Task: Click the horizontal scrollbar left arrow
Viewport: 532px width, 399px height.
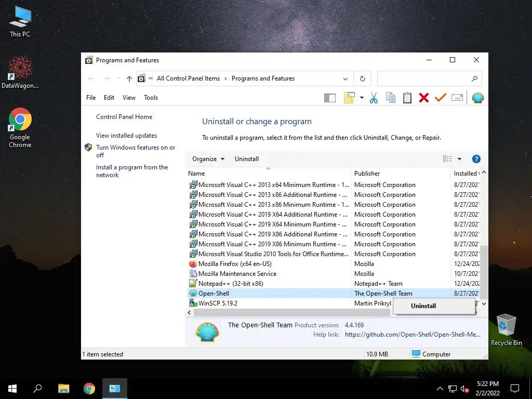Action: (x=189, y=312)
